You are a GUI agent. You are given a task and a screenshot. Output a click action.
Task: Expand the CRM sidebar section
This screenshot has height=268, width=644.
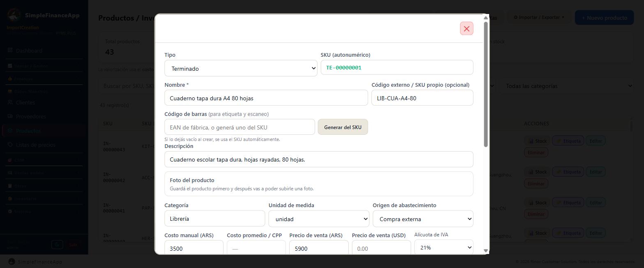click(44, 160)
